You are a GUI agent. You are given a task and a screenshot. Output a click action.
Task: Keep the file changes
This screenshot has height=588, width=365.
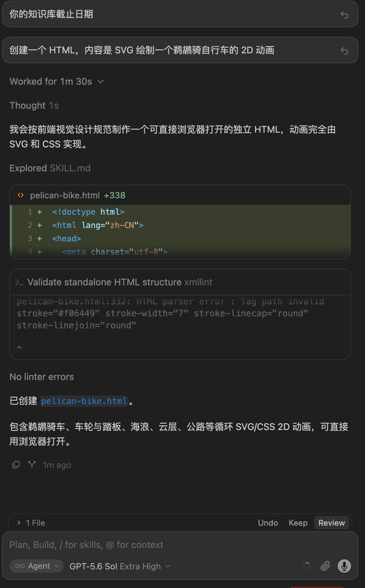(298, 523)
